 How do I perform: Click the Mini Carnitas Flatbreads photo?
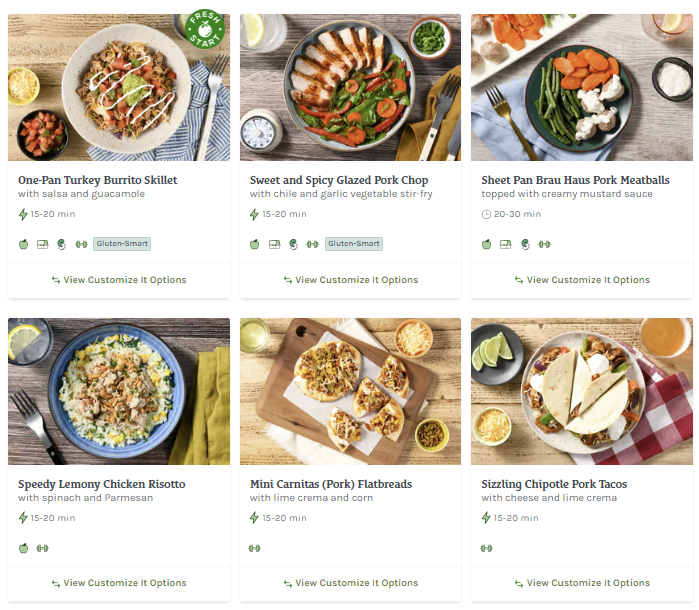(350, 391)
